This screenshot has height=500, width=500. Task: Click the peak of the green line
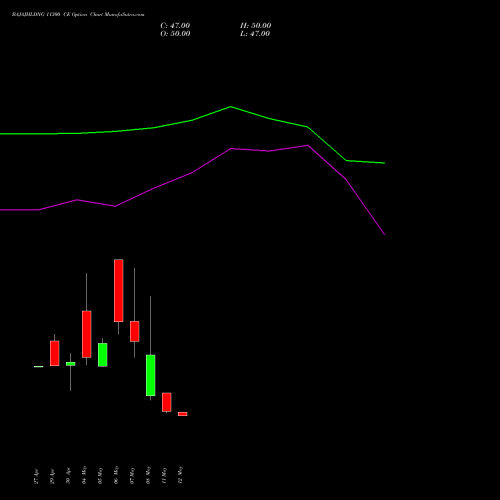coord(231,107)
